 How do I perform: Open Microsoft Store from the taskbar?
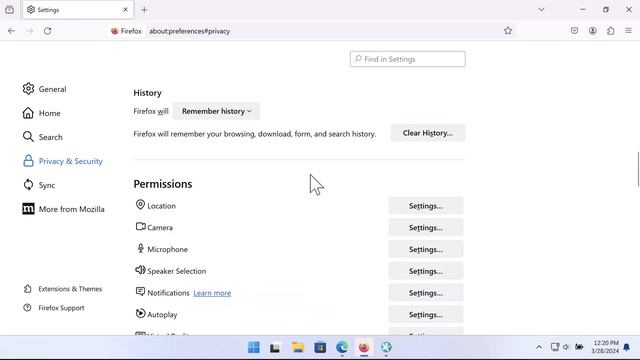[x=320, y=347]
